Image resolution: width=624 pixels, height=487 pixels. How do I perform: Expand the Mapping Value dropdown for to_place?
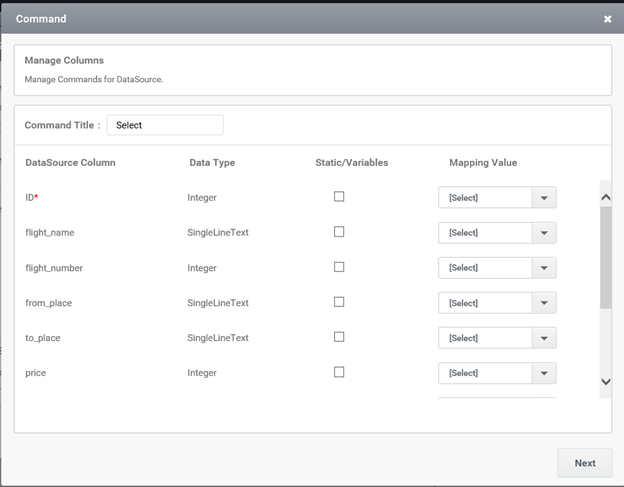[x=497, y=338]
